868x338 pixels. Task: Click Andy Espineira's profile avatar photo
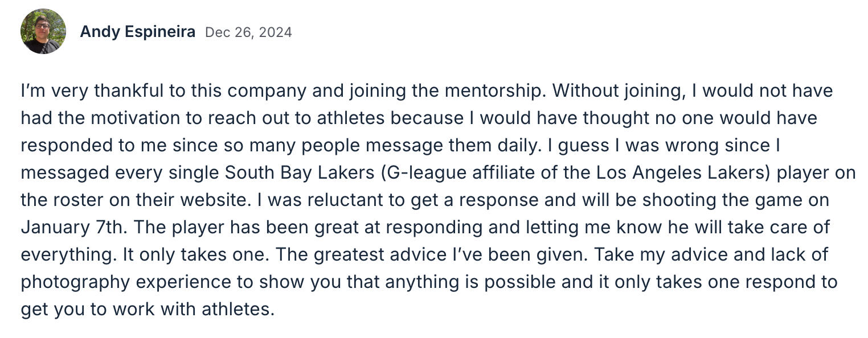(43, 31)
